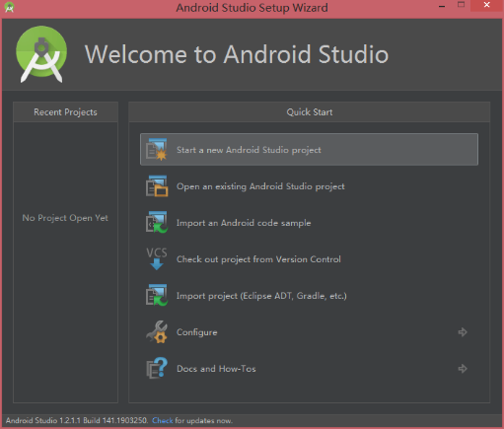Click the Configure wrench and gear icon
The image size is (504, 429).
[x=157, y=332]
